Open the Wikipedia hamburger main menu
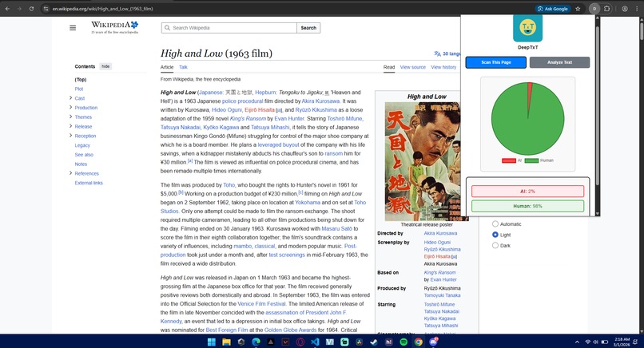This screenshot has height=348, width=644. click(x=73, y=28)
